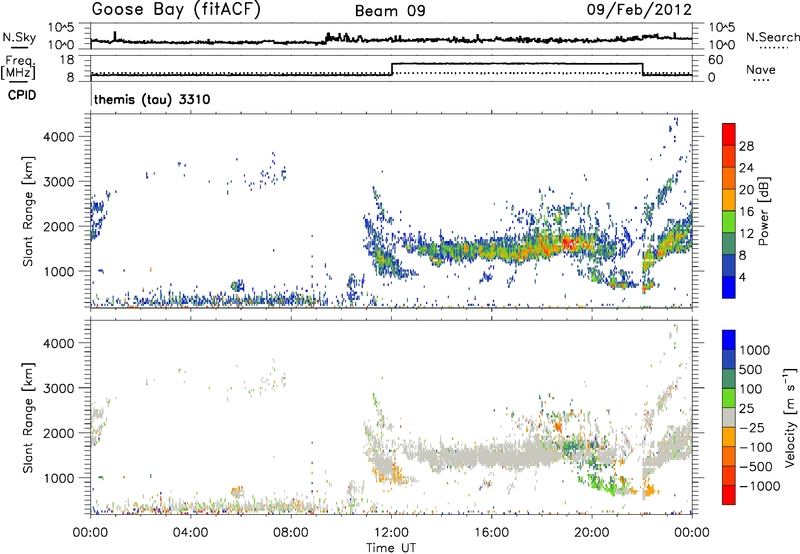Image resolution: width=800 pixels, height=554 pixels.
Task: Click the '16:00' time tick label
Action: pos(491,533)
